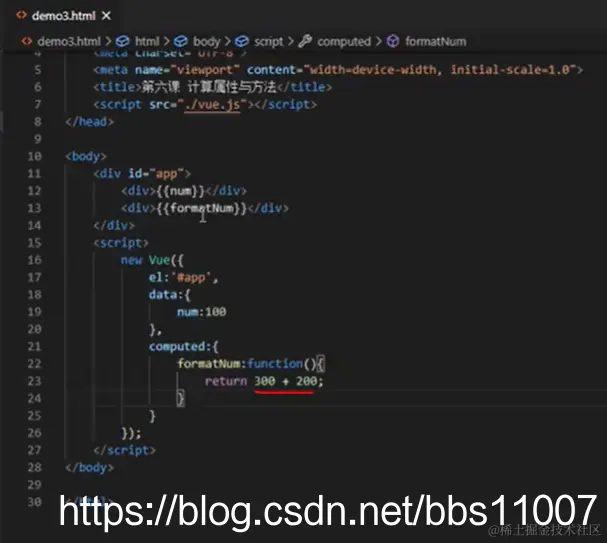The height and width of the screenshot is (543, 607).
Task: Open the ./vue.js script source link
Action: tap(212, 104)
